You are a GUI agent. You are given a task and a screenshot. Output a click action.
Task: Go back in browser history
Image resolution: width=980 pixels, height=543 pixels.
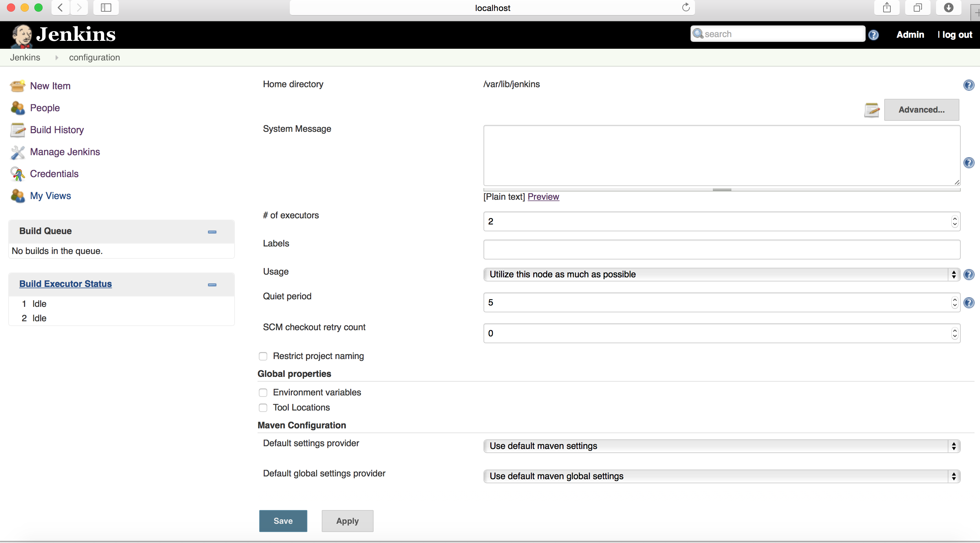pos(60,8)
